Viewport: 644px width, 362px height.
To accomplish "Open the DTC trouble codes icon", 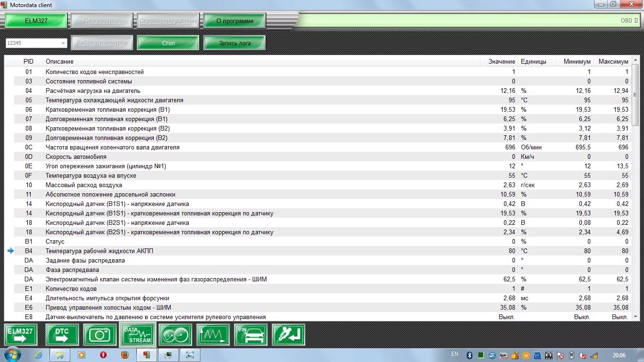I will point(62,335).
